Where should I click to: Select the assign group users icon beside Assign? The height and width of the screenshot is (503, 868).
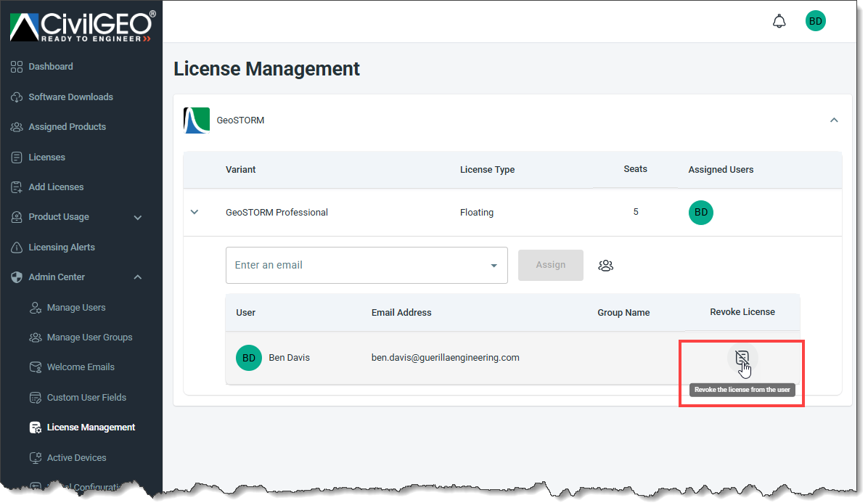click(x=606, y=265)
